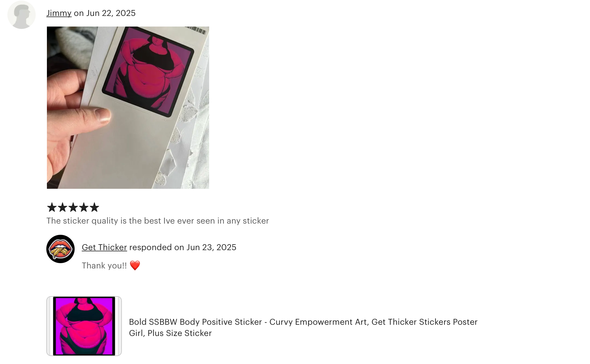Click the barcode in the review photo
The width and height of the screenshot is (590, 364).
pyautogui.click(x=196, y=30)
